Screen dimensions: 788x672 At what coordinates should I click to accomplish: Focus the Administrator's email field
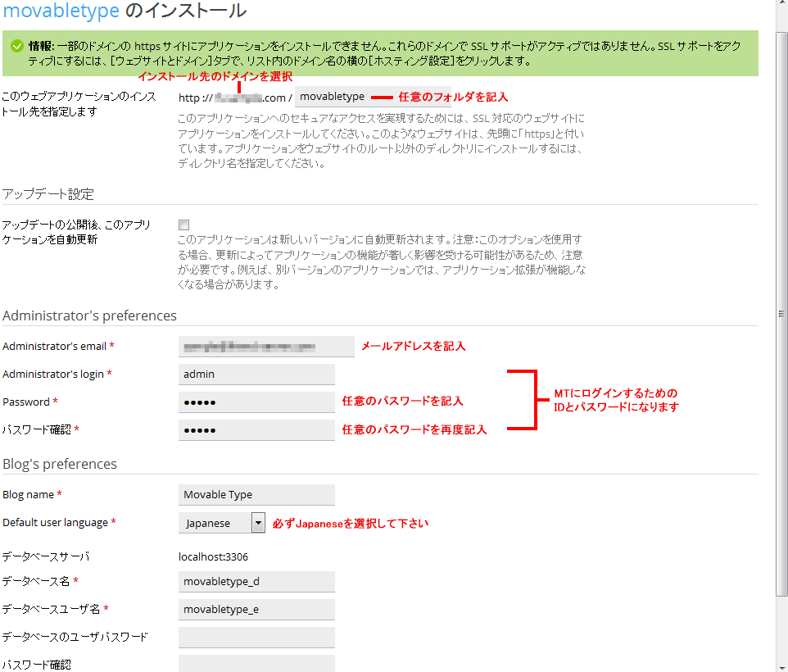click(266, 347)
